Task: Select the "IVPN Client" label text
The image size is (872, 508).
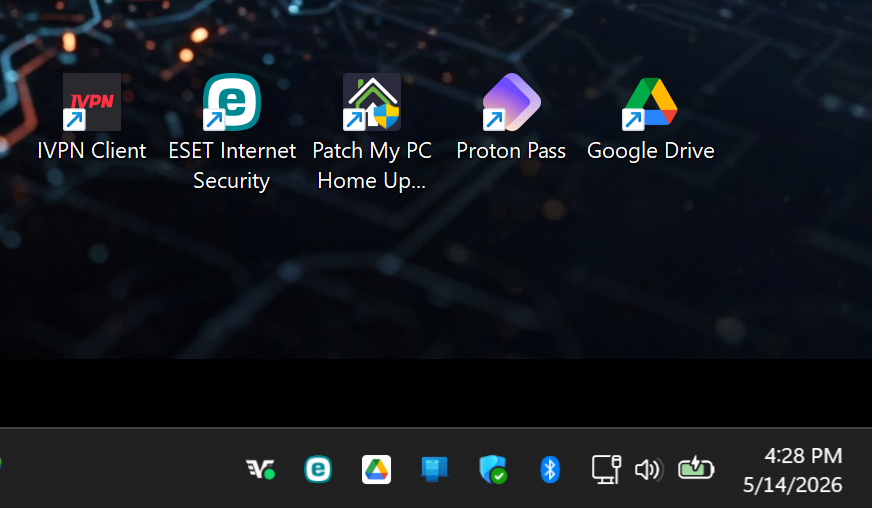Action: pyautogui.click(x=92, y=151)
